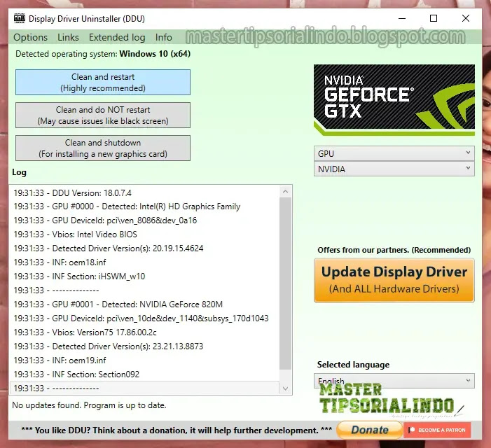Maximize the DDU window
The height and width of the screenshot is (448, 491).
click(x=434, y=18)
